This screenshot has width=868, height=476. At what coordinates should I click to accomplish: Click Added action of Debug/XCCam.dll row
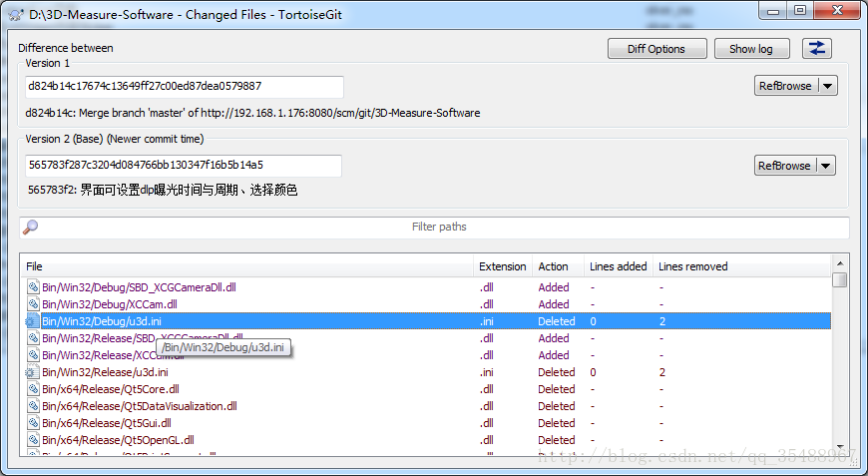[x=554, y=304]
